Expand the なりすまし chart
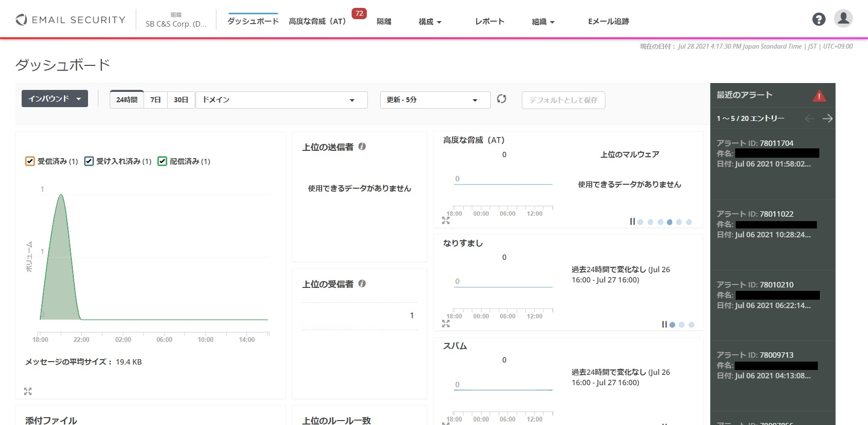868x425 pixels. point(446,323)
